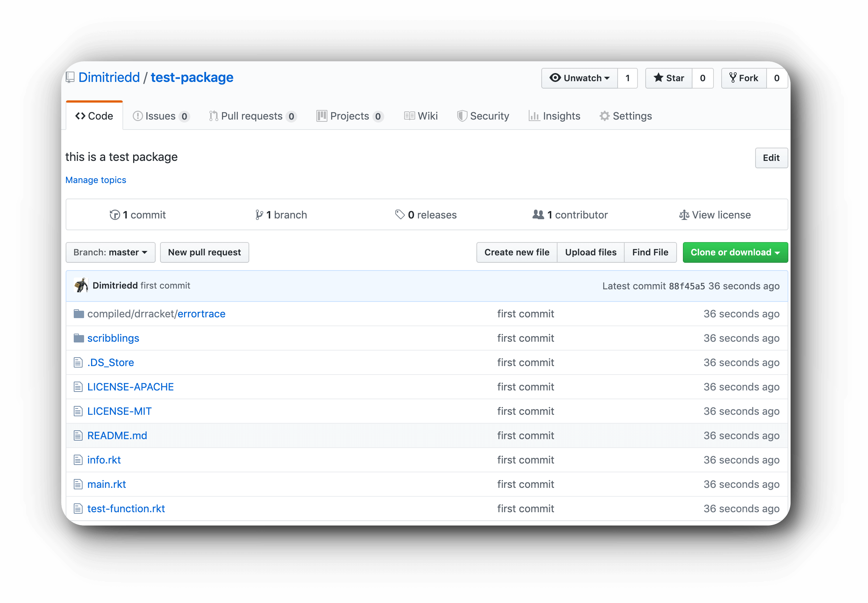Click Upload files button
This screenshot has height=603, width=868.
[590, 252]
